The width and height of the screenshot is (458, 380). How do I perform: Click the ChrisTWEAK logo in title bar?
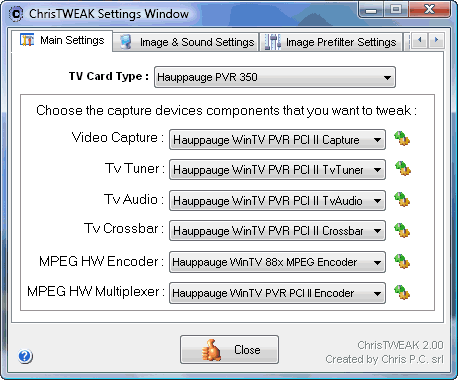[16, 14]
